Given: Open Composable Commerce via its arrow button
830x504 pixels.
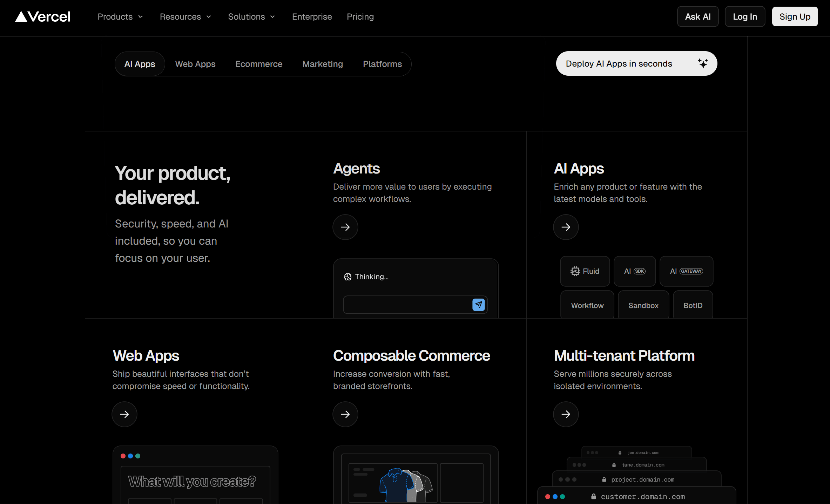Looking at the screenshot, I should tap(345, 414).
